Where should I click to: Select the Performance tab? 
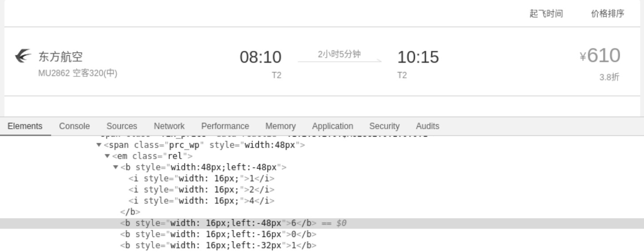(x=225, y=126)
